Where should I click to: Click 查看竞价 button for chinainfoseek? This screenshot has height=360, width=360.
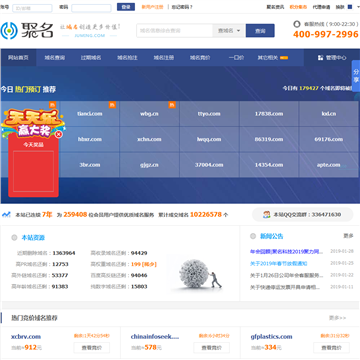[x=212, y=348]
